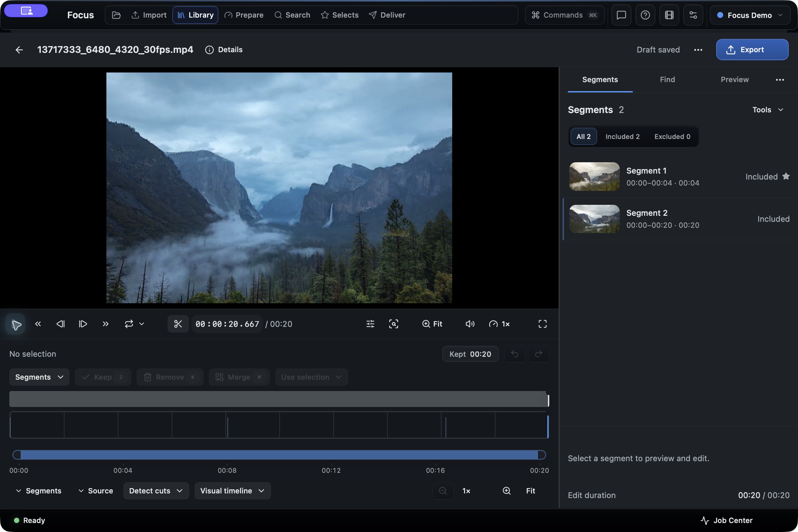Jump forward with the double-right chevron
The width and height of the screenshot is (798, 532).
(105, 324)
